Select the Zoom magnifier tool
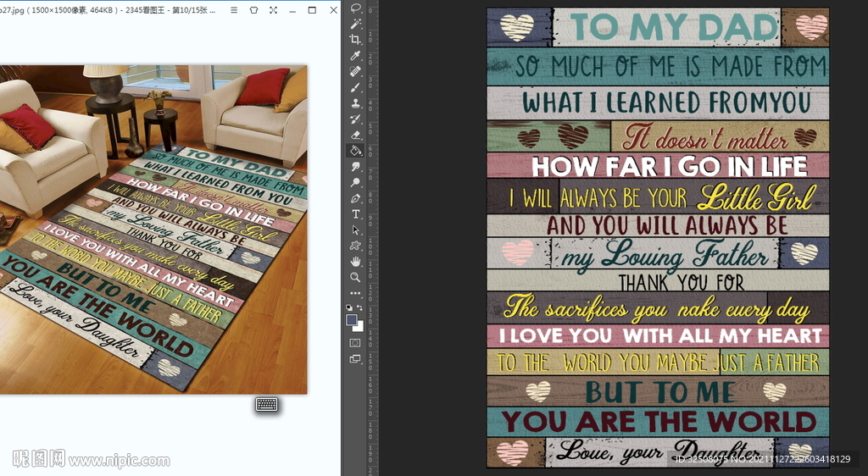The height and width of the screenshot is (476, 868). [355, 277]
